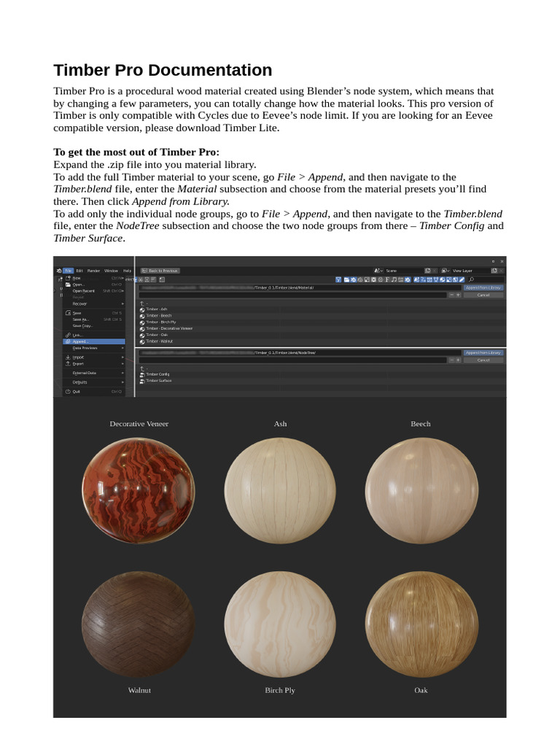
Task: Click the file browser search field
Action: (x=486, y=279)
